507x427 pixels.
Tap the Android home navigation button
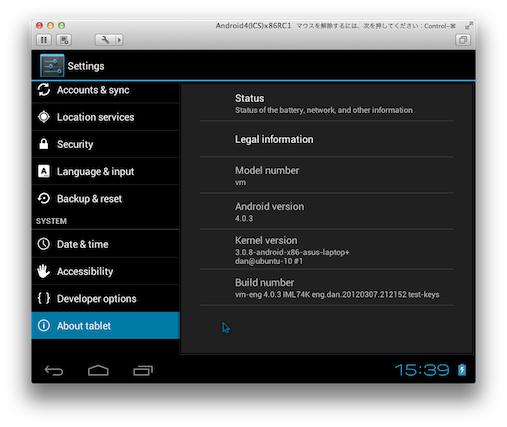click(x=98, y=370)
